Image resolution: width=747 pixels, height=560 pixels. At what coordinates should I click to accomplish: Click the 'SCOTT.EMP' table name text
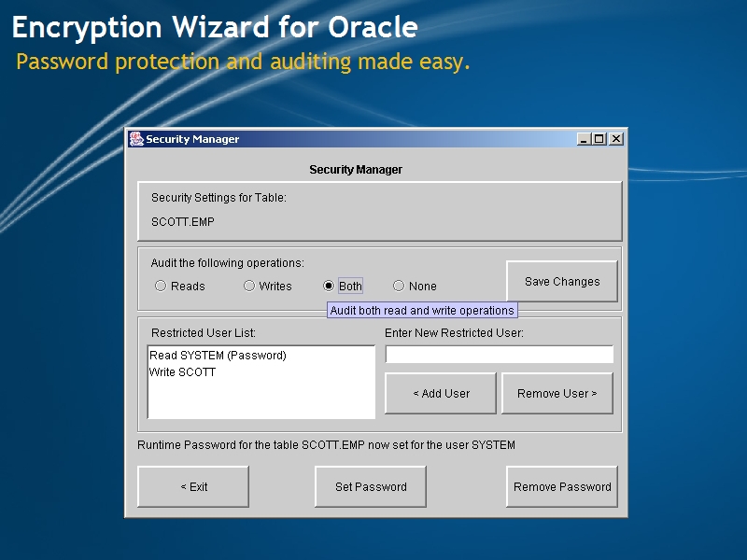click(x=182, y=222)
